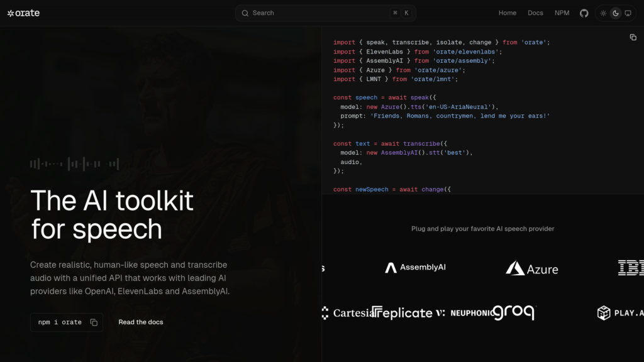This screenshot has height=362, width=644.
Task: Click 'The AI toolkit for speech' heading
Action: tap(112, 215)
